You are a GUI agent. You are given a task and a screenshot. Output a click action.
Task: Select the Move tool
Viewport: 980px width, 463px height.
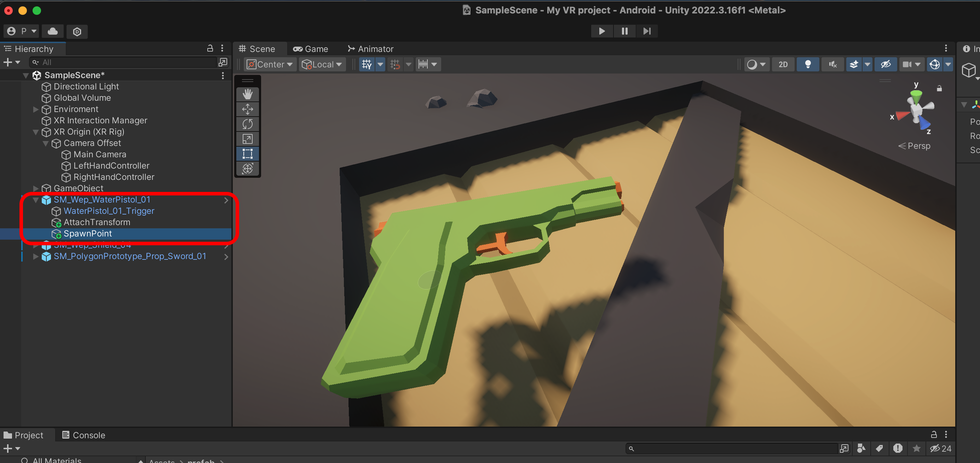pyautogui.click(x=247, y=109)
